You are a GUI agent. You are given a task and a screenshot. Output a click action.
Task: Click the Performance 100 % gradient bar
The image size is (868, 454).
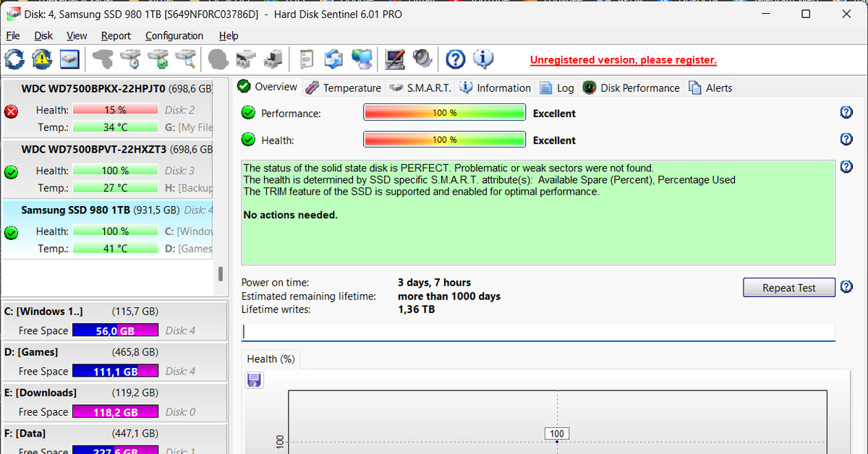[444, 113]
